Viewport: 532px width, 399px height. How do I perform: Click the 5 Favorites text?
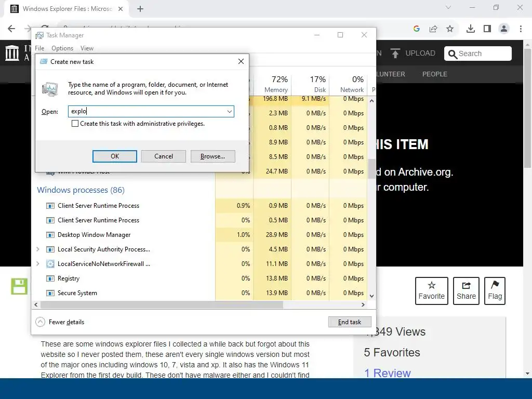[x=392, y=353]
